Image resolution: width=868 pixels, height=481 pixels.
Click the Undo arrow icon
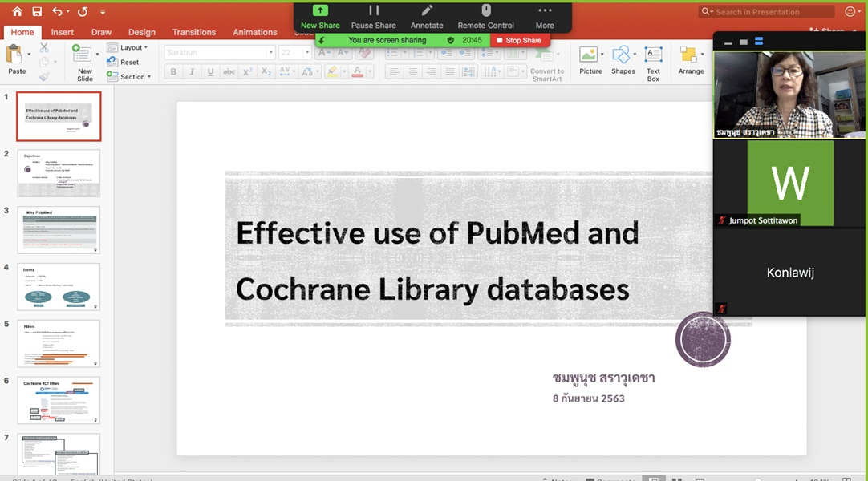57,11
